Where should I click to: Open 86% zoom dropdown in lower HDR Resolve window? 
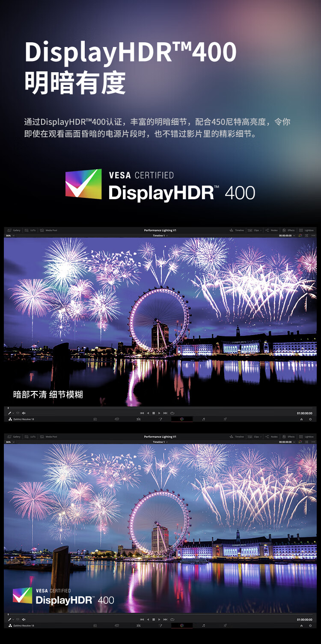tap(10, 442)
